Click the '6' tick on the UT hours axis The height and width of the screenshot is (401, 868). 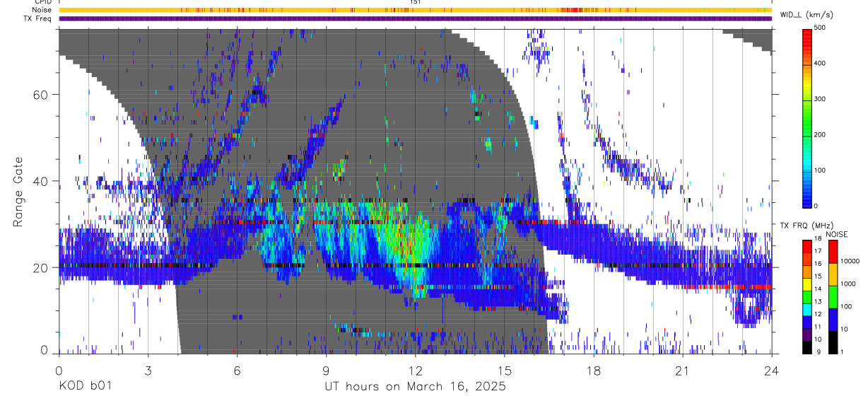[237, 370]
